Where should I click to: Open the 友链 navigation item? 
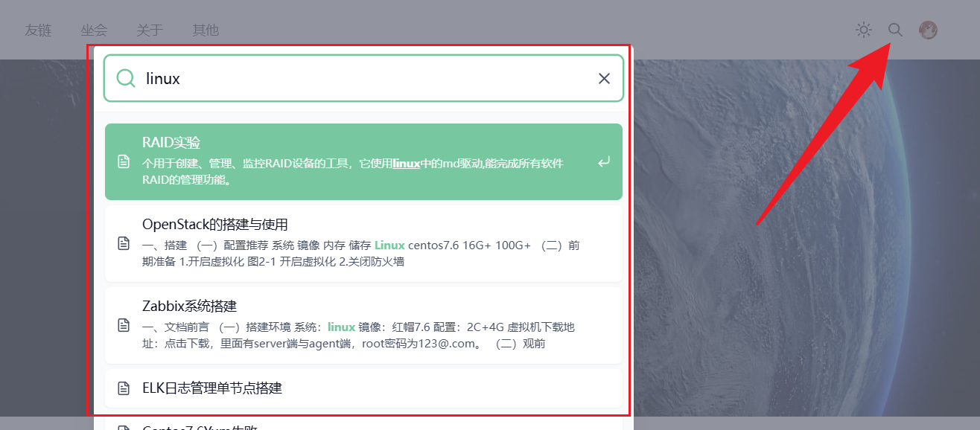(38, 31)
